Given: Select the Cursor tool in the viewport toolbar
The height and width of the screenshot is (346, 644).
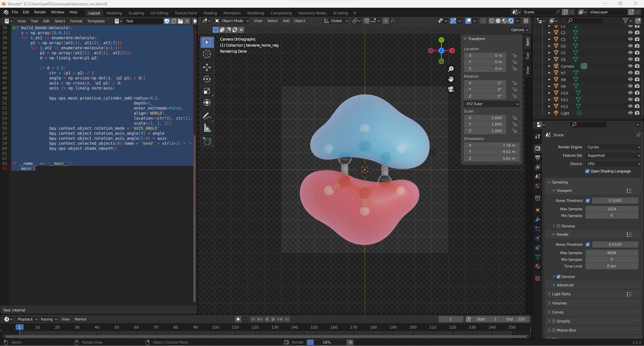Looking at the screenshot, I should 207,54.
